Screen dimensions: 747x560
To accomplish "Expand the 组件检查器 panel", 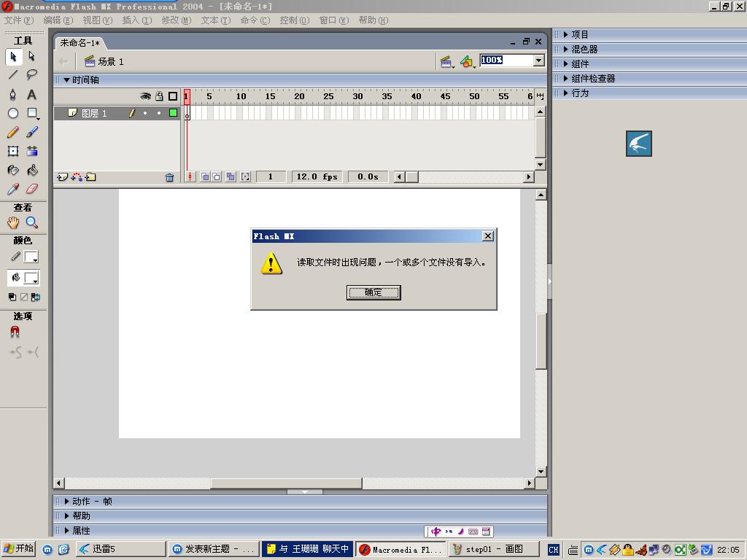I will point(565,79).
